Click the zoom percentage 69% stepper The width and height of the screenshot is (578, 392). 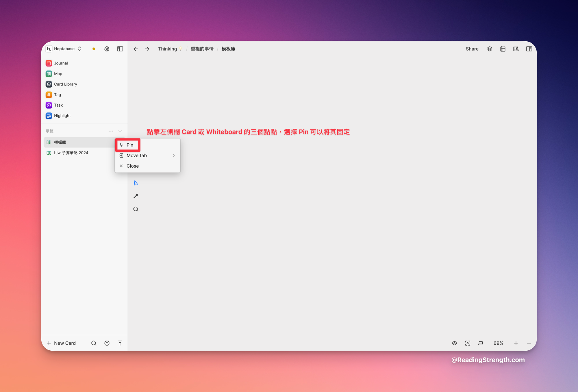(x=499, y=343)
